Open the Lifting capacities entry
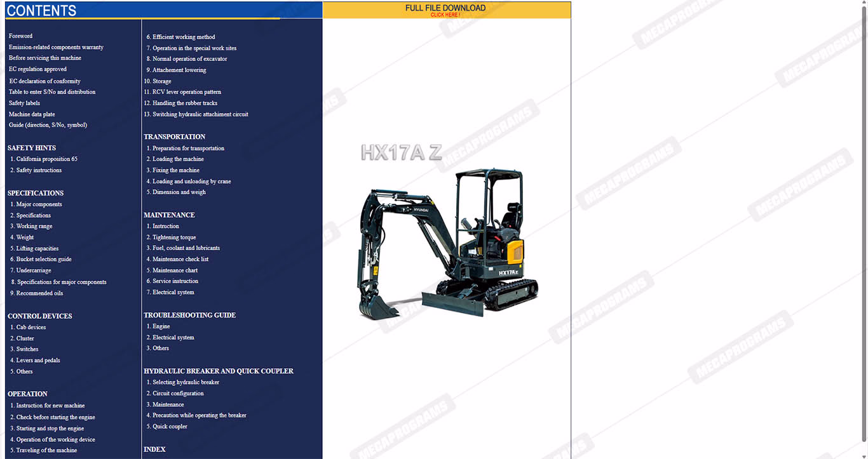 pos(37,249)
